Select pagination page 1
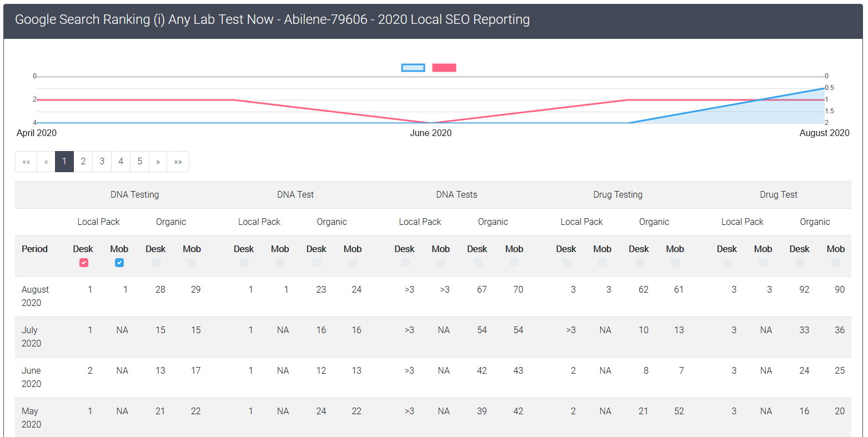This screenshot has height=437, width=868. [64, 162]
